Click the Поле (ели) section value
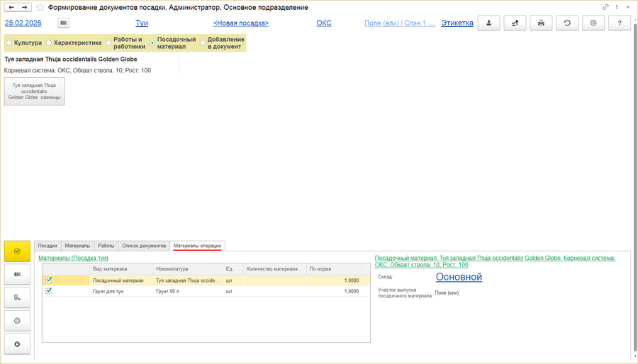The width and height of the screenshot is (638, 364). click(x=447, y=293)
